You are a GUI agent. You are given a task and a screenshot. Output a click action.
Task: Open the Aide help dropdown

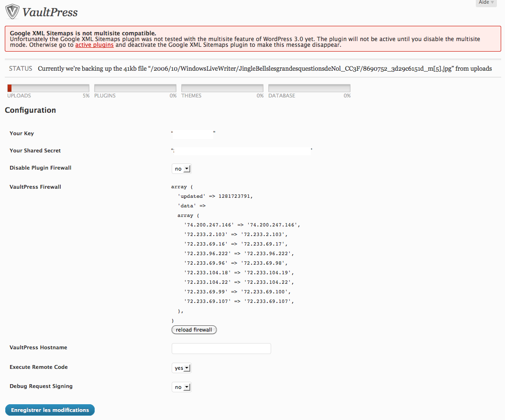tap(486, 2)
